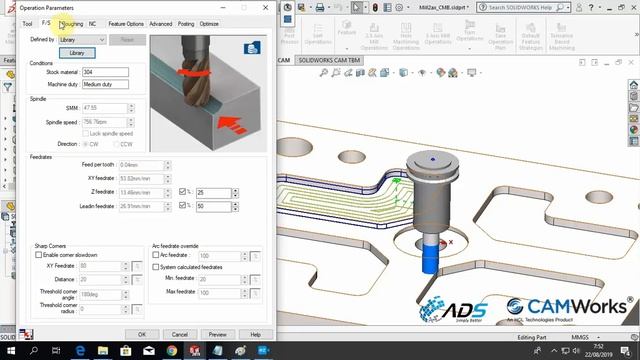Click Apply Scene icon
The height and width of the screenshot is (360, 640).
click(453, 73)
